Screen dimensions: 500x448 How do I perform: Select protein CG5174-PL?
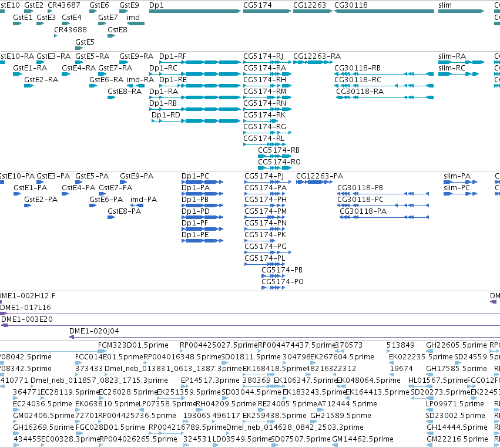(264, 264)
